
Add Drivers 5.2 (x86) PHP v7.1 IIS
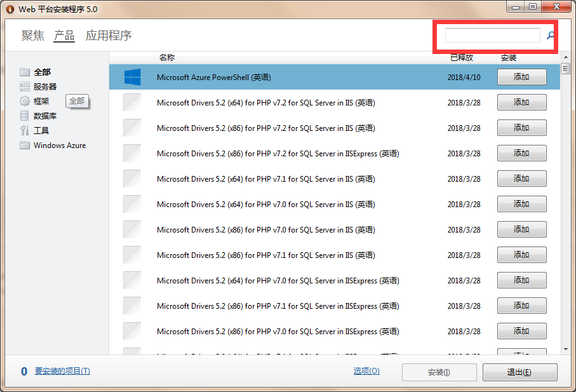coord(521,254)
